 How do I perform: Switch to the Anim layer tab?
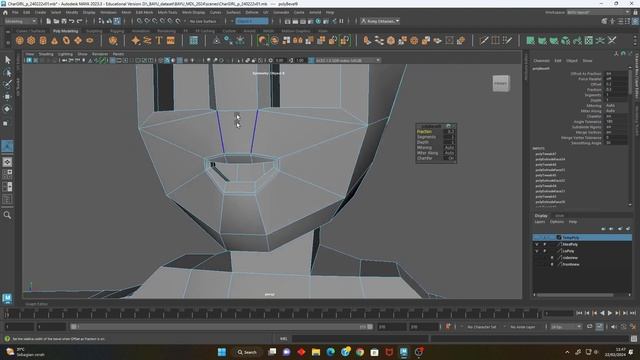[x=559, y=216]
